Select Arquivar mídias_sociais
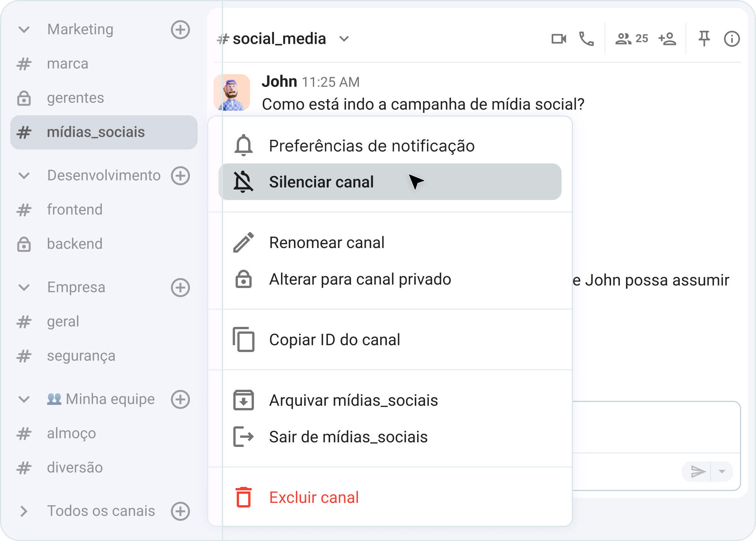The width and height of the screenshot is (756, 541). point(390,400)
